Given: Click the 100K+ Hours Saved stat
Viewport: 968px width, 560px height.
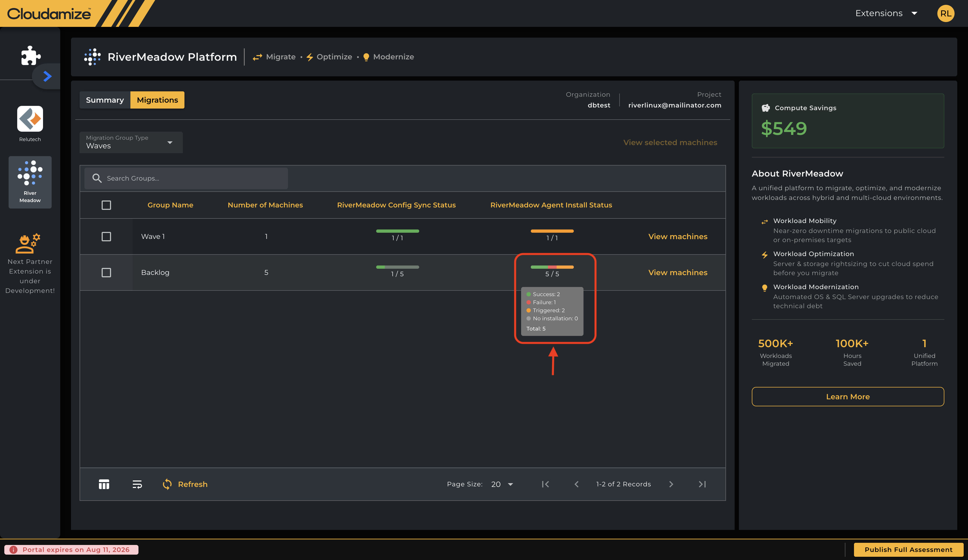Looking at the screenshot, I should pyautogui.click(x=852, y=352).
